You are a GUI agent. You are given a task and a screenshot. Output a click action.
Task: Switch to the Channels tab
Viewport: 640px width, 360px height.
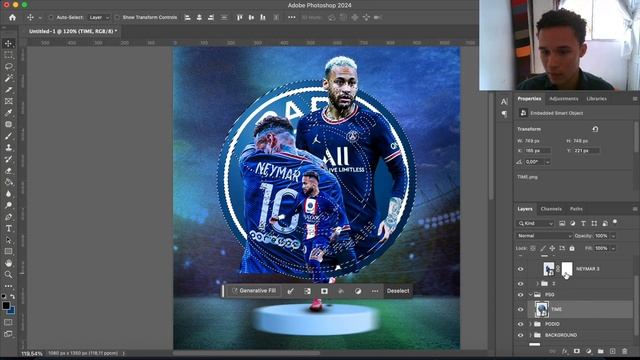[x=551, y=209]
